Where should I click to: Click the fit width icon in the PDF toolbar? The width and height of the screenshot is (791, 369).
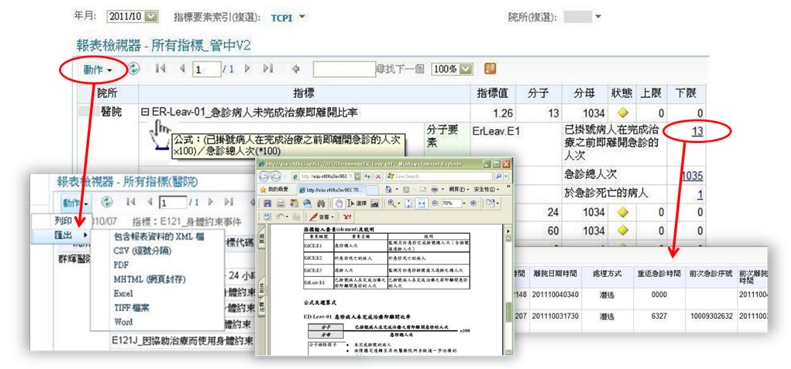coord(422,203)
